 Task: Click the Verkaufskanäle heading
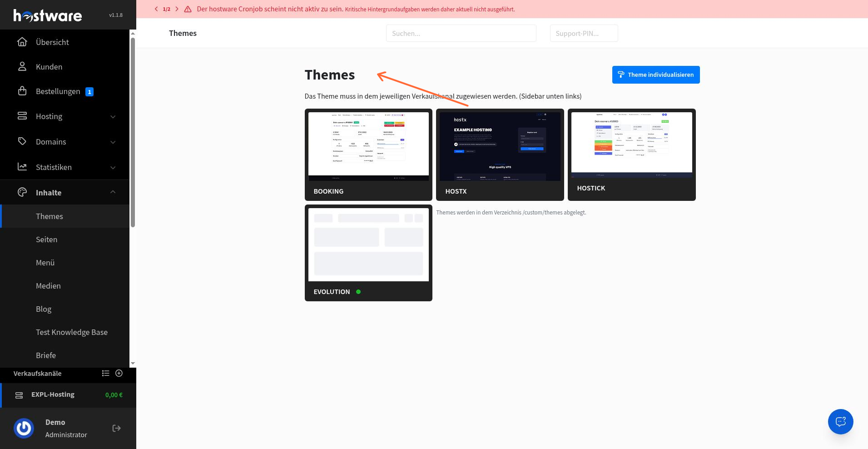37,373
